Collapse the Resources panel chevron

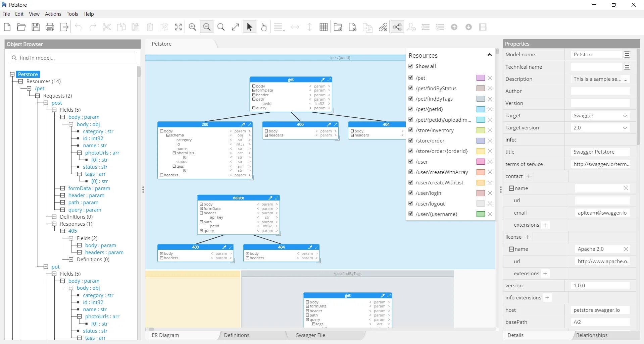click(x=489, y=55)
